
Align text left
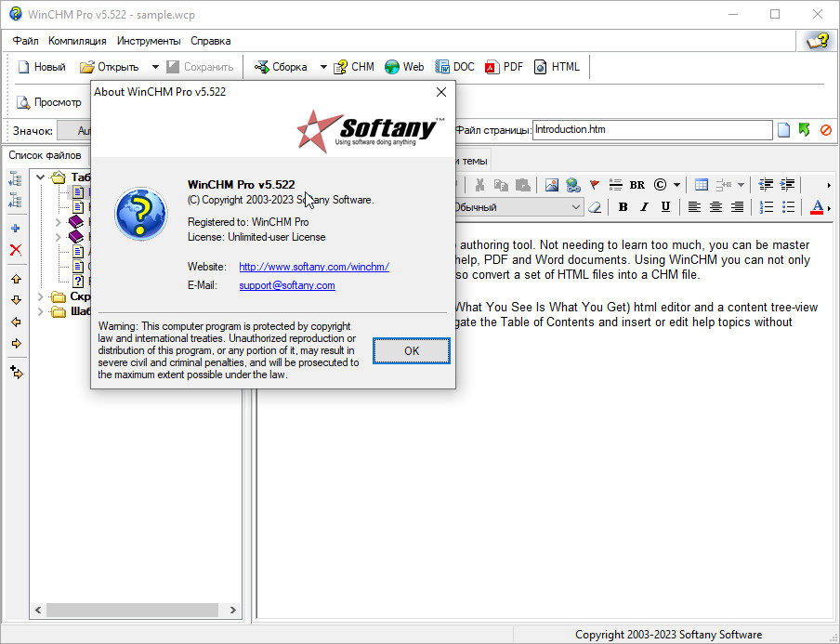[x=694, y=207]
